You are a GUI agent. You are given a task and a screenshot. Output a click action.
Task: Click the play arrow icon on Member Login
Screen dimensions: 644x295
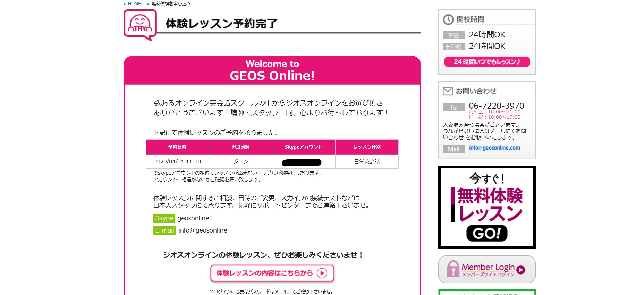(x=520, y=270)
